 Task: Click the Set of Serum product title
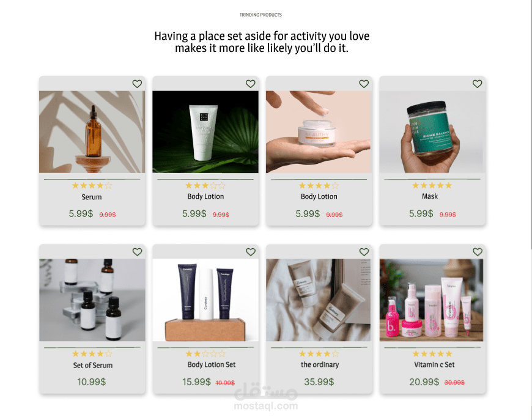[92, 366]
